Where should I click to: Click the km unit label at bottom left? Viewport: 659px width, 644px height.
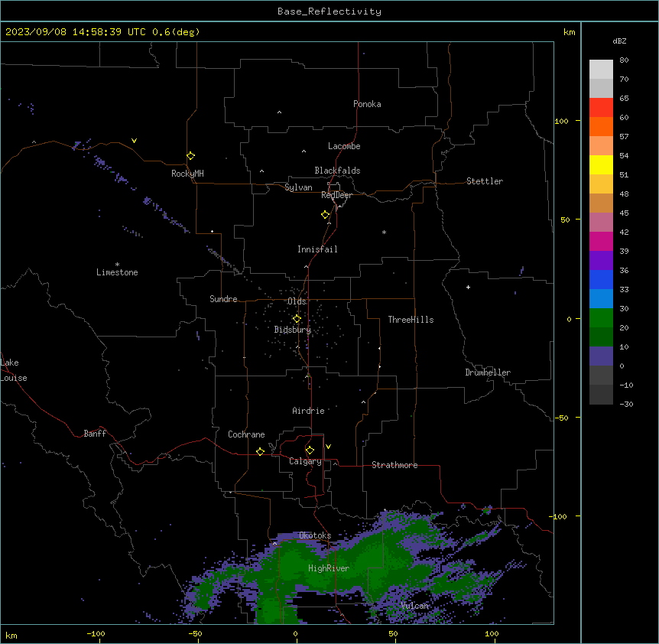(11, 636)
